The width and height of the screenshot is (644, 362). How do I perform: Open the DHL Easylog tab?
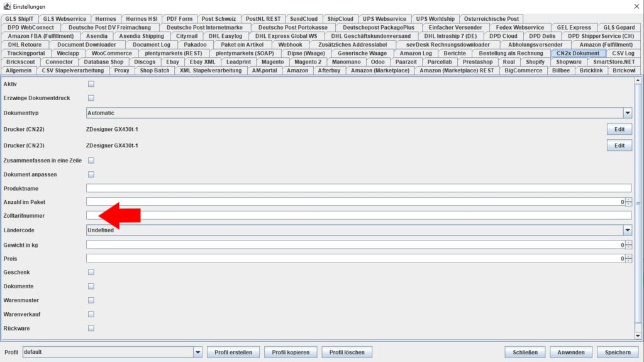pos(226,36)
